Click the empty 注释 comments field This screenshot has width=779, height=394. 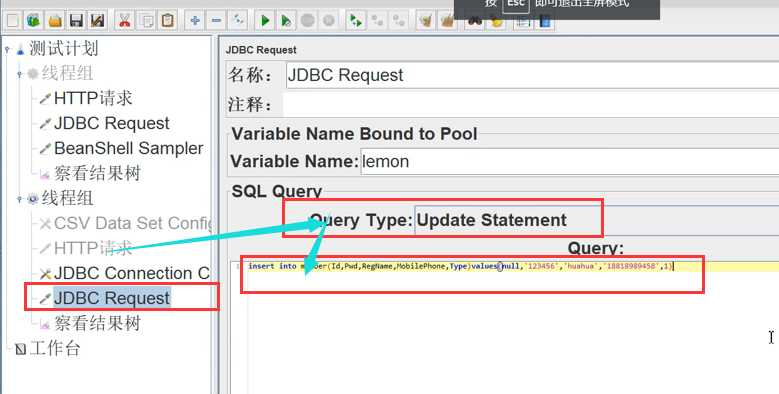coord(531,105)
